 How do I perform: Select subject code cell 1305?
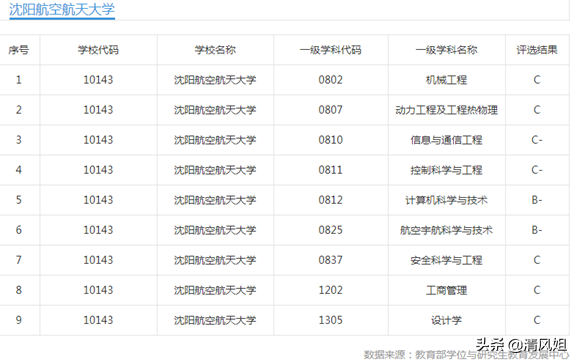330,320
